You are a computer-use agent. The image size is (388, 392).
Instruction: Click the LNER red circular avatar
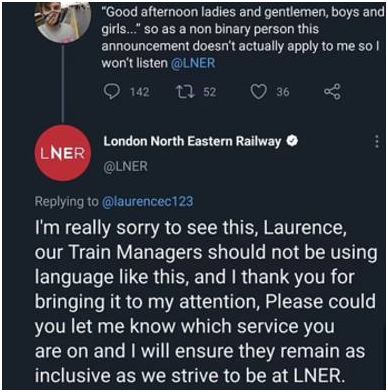click(63, 154)
